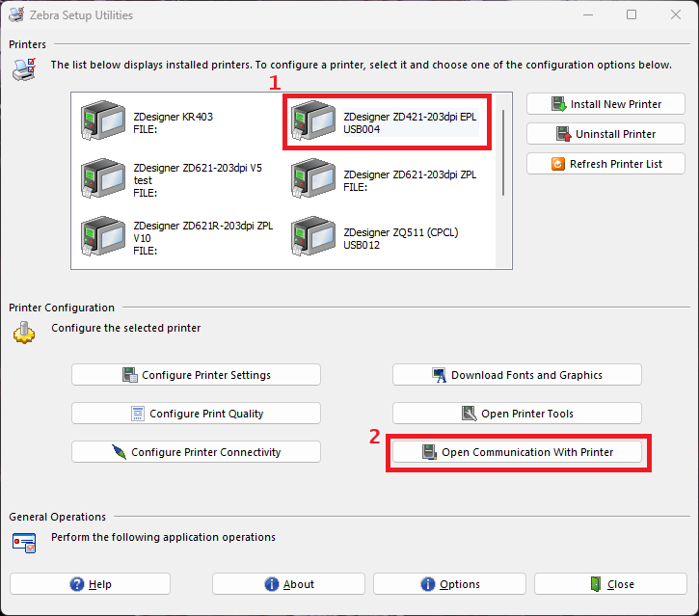
Task: Select the ZDesigner KR403 printer icon
Action: coord(103,122)
